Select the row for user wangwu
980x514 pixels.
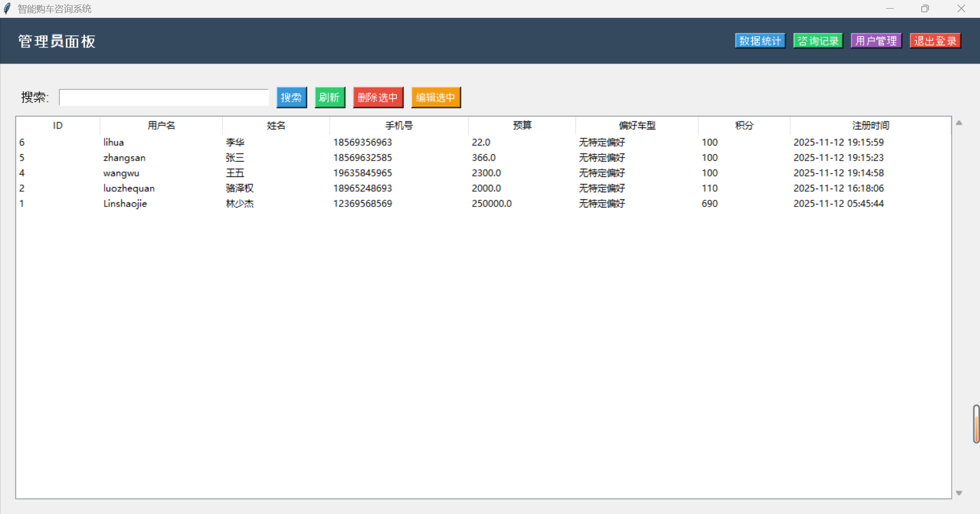(x=483, y=173)
